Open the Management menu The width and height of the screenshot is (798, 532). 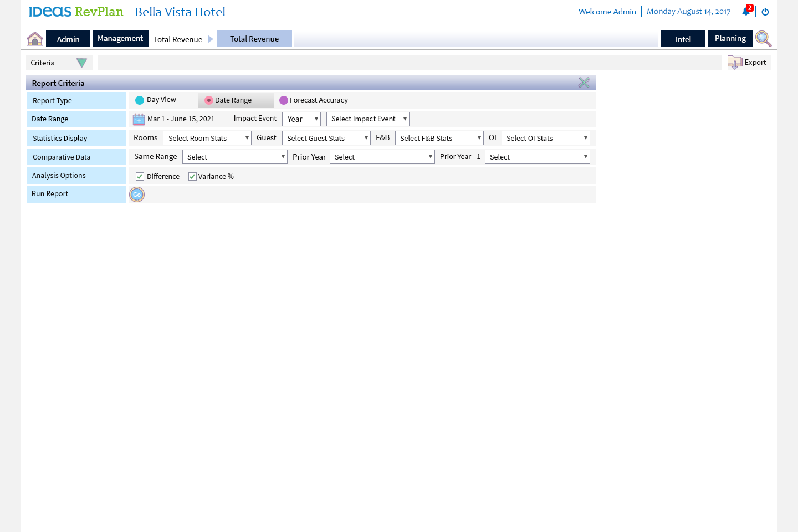pyautogui.click(x=120, y=39)
